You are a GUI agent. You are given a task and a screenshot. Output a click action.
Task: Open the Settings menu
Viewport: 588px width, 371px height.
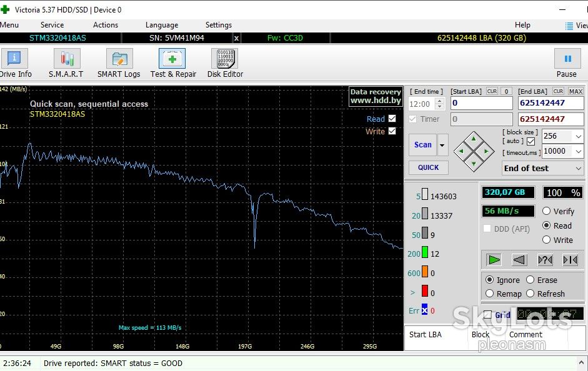[x=218, y=25]
